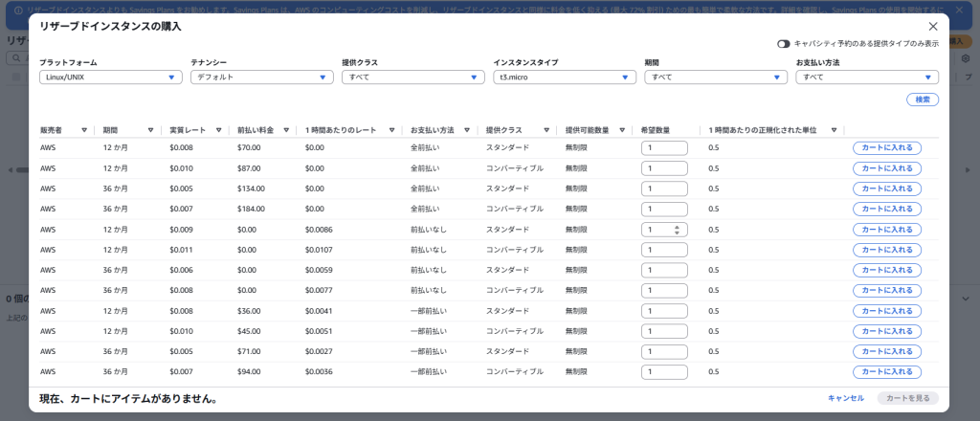Click the 希望数量 field in $87.00 row
Screen dimensions: 980x421
pyautogui.click(x=663, y=168)
